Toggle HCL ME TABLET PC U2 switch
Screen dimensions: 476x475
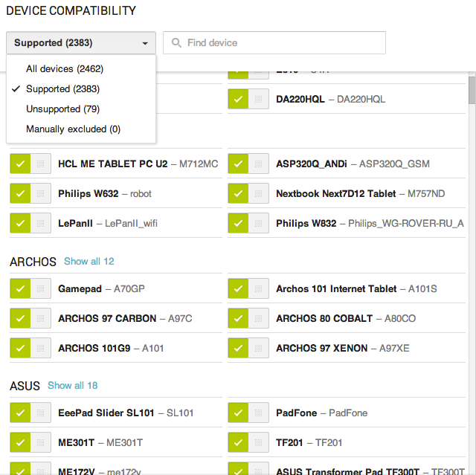click(x=30, y=164)
